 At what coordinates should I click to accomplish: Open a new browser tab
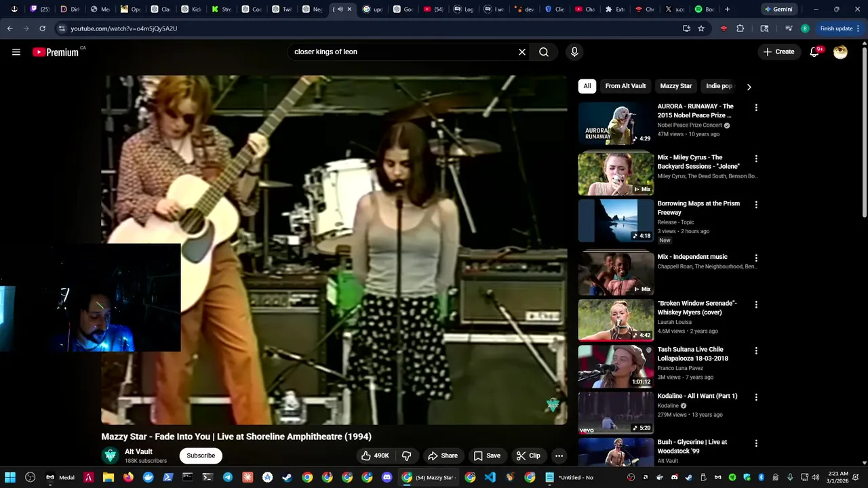click(727, 9)
